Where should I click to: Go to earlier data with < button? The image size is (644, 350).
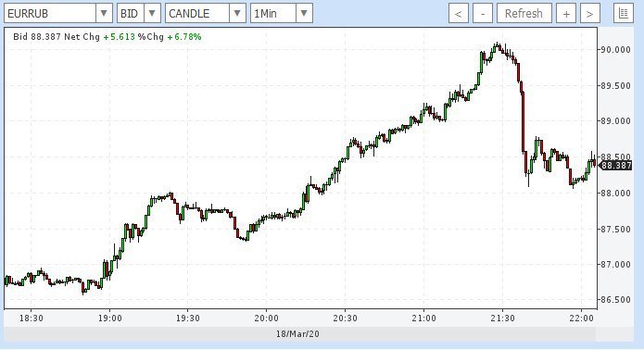pos(459,14)
